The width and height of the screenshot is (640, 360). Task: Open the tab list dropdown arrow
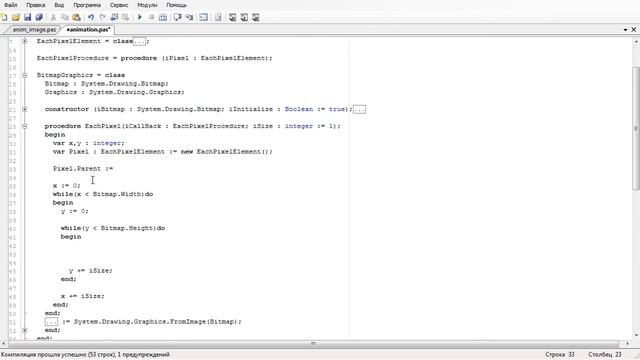[x=625, y=30]
